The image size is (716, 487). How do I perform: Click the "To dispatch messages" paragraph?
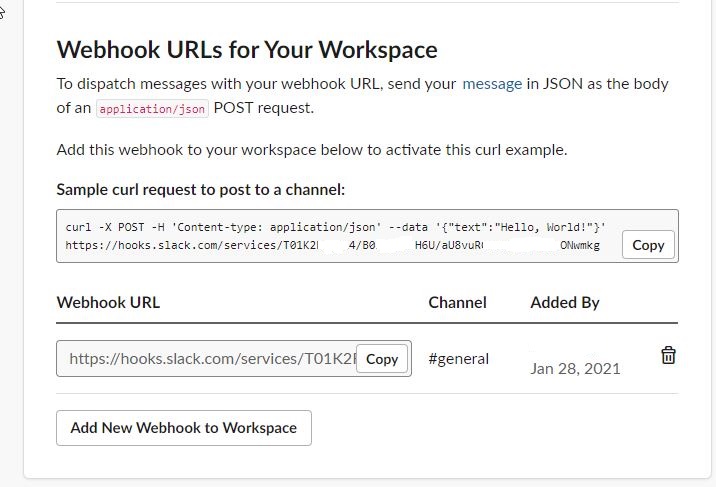click(x=250, y=84)
